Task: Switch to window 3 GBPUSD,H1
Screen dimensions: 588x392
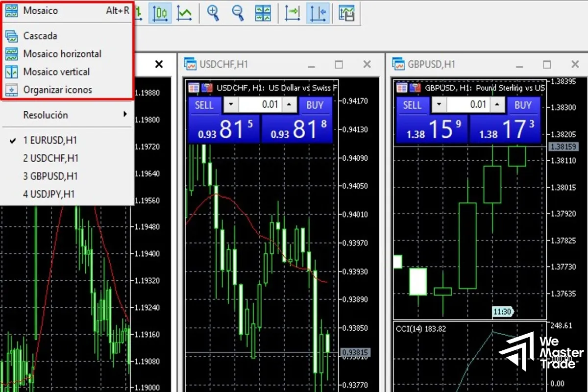Action: coord(50,176)
